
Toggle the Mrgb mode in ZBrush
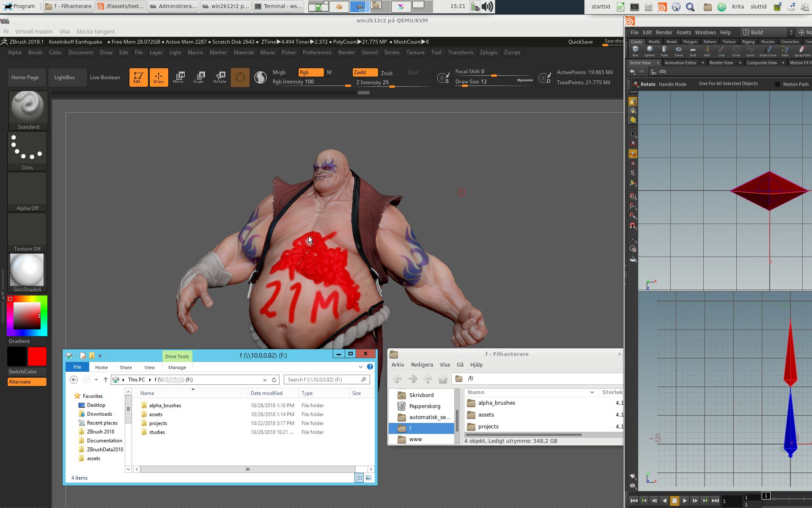tap(284, 72)
